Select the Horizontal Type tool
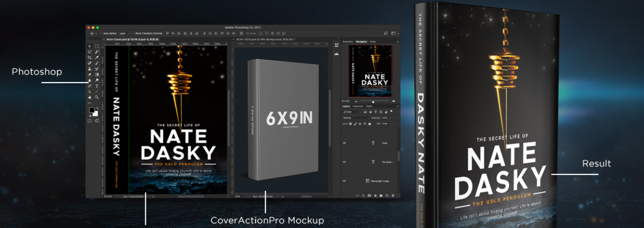The height and width of the screenshot is (228, 644). [x=97, y=86]
